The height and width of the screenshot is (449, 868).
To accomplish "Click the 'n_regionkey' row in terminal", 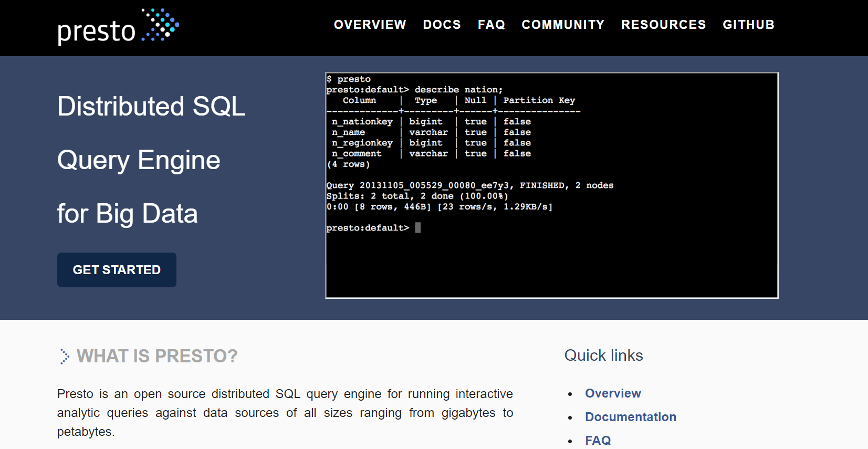I will coord(431,143).
